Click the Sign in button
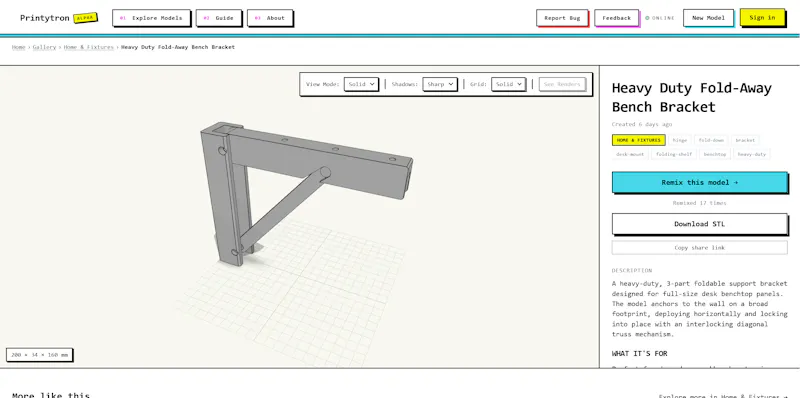This screenshot has height=398, width=800. [762, 17]
